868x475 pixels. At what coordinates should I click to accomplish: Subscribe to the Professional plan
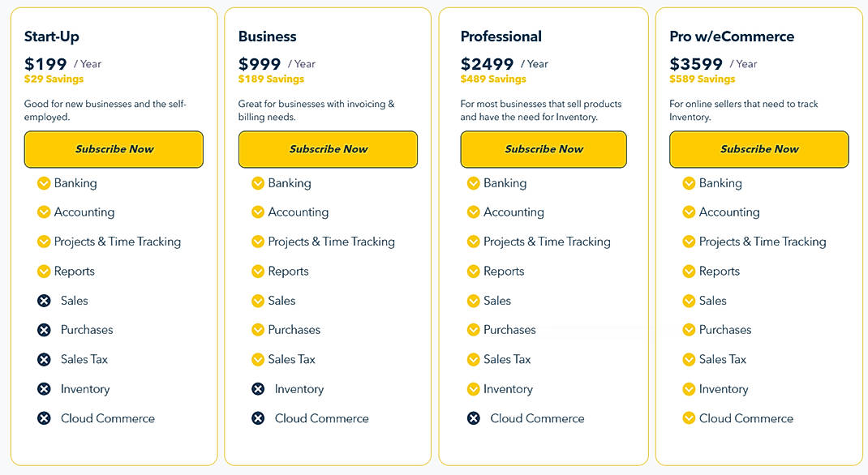(x=544, y=149)
